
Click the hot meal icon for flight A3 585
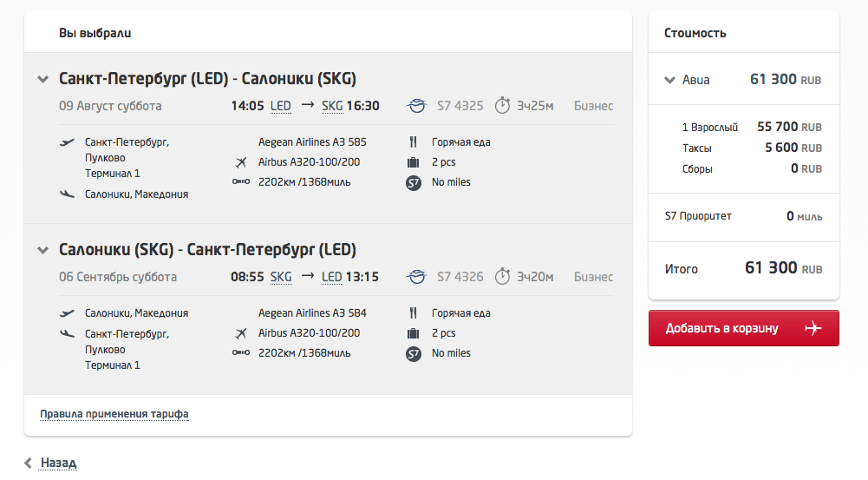click(413, 141)
